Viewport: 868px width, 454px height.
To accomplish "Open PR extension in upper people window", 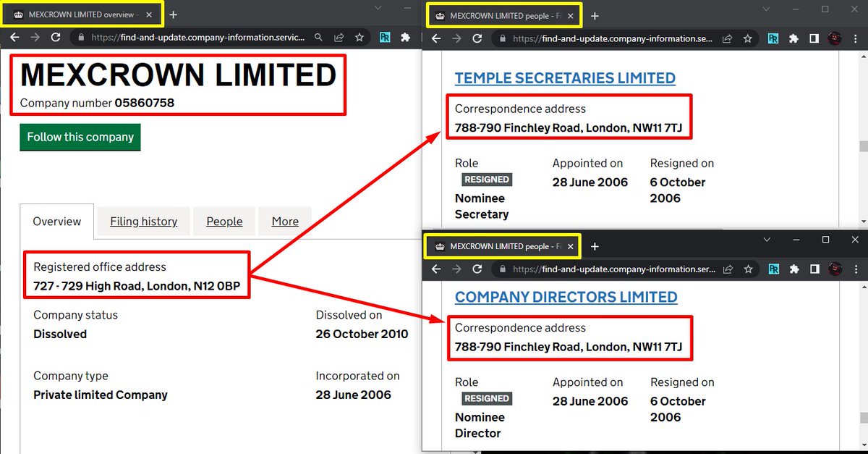I will pos(773,38).
